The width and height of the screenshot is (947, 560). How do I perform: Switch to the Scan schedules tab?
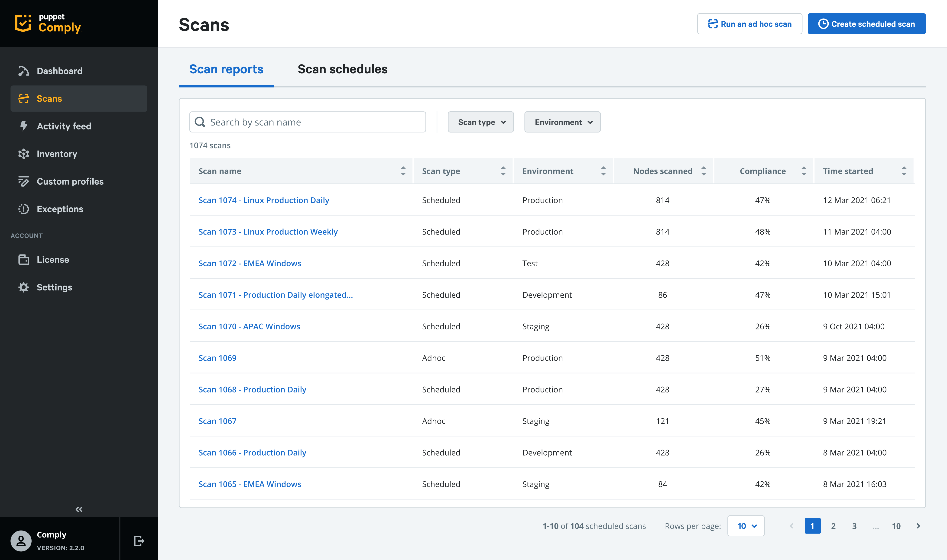[342, 69]
